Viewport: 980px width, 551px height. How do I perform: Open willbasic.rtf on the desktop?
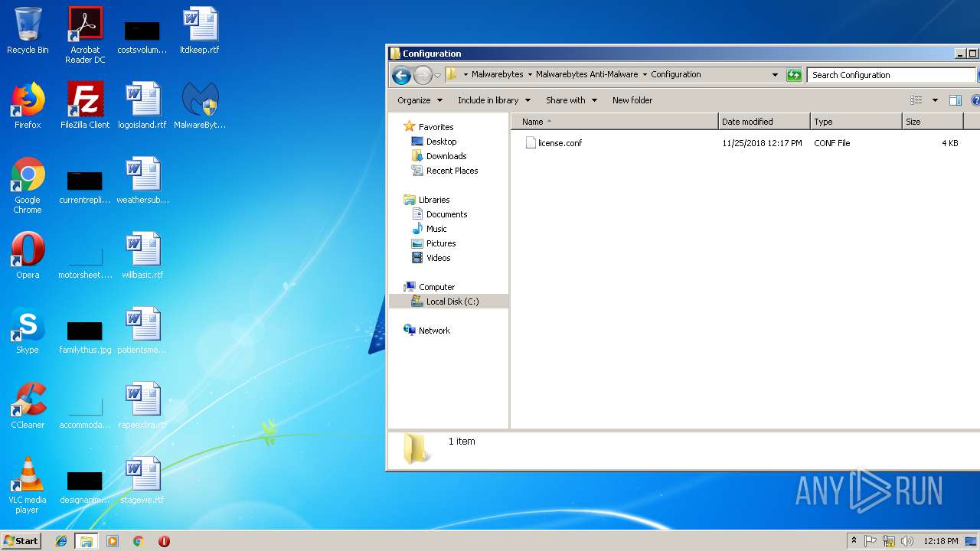(x=142, y=256)
